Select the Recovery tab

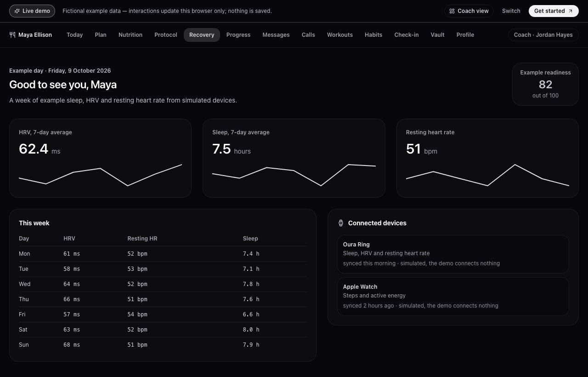pos(202,35)
